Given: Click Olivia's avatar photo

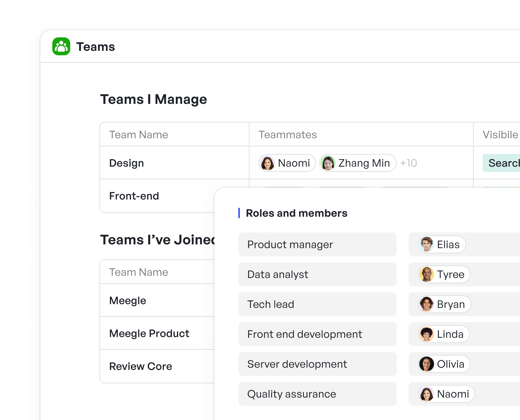Looking at the screenshot, I should click(x=427, y=364).
